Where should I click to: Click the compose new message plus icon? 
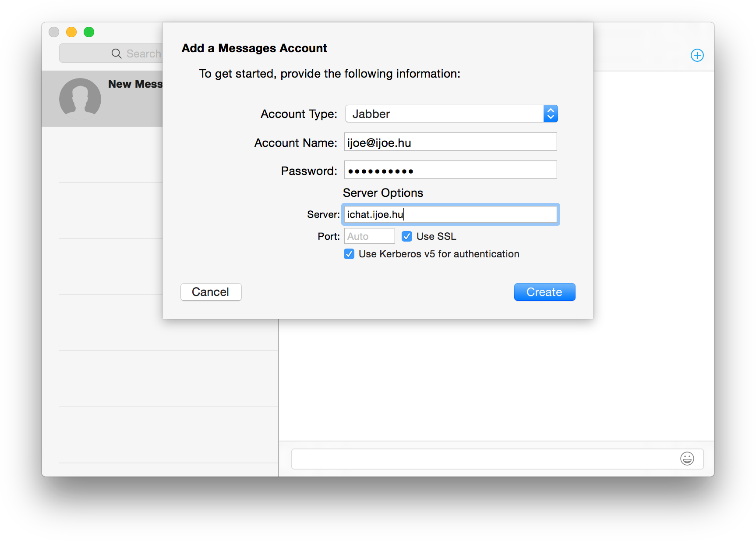[697, 55]
